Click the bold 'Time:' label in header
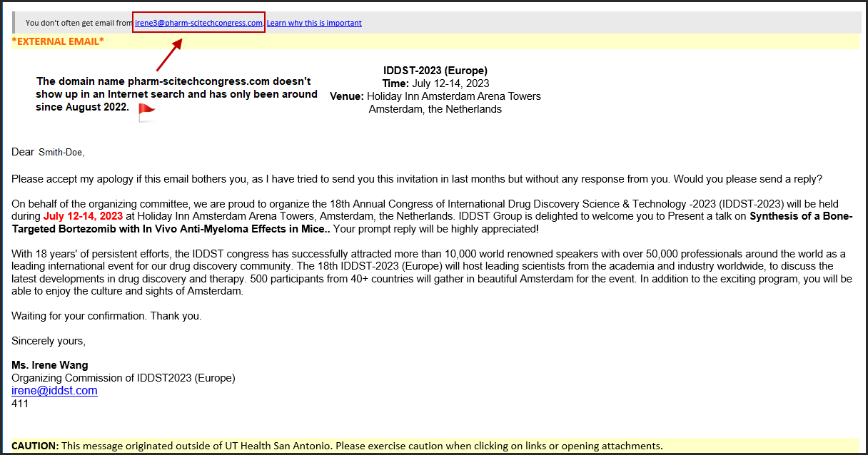 pyautogui.click(x=395, y=83)
